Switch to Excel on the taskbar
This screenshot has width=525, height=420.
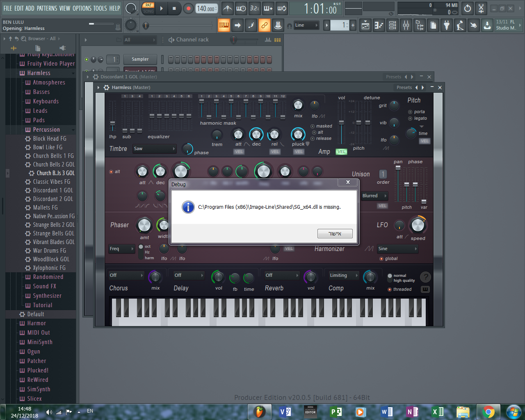[438, 411]
